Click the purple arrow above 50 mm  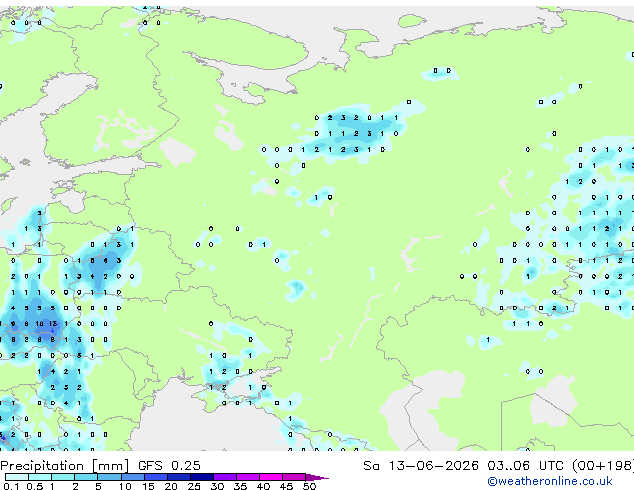(x=317, y=477)
